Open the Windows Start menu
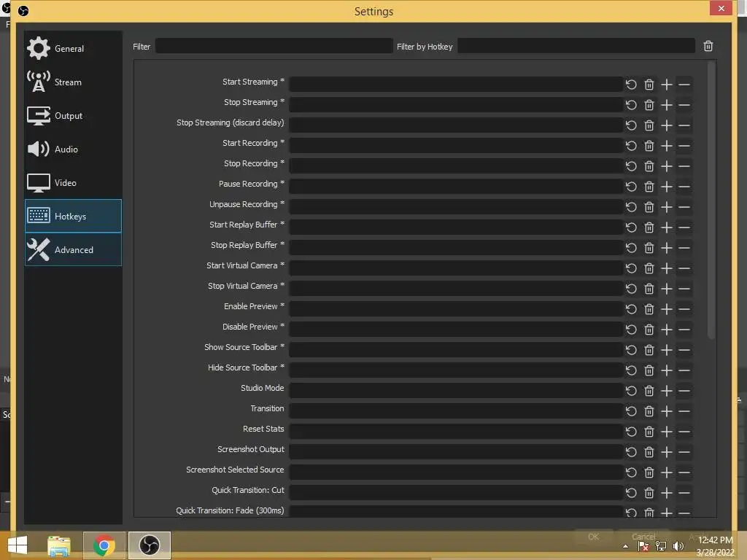This screenshot has width=747, height=560. pyautogui.click(x=18, y=545)
